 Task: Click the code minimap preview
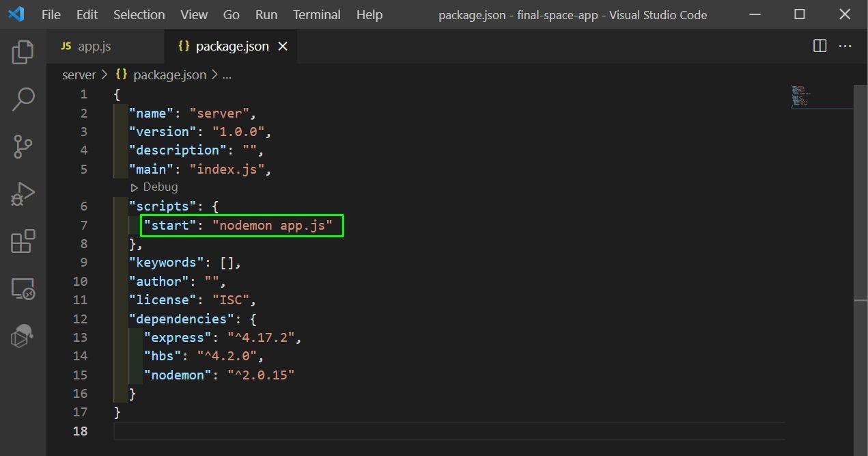pos(821,96)
